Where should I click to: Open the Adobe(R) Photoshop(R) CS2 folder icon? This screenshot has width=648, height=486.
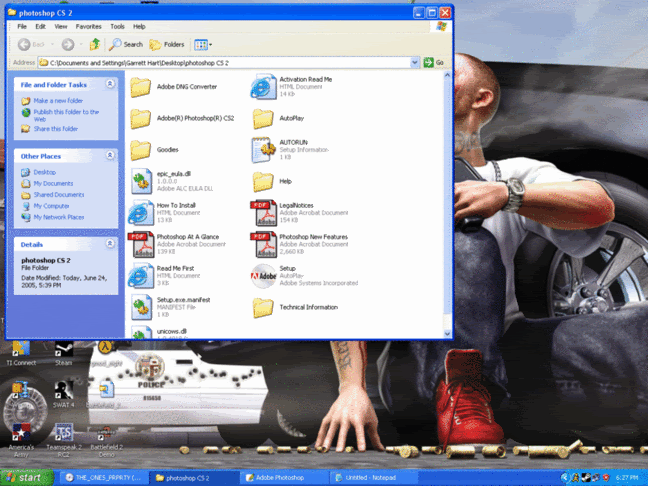(x=141, y=119)
